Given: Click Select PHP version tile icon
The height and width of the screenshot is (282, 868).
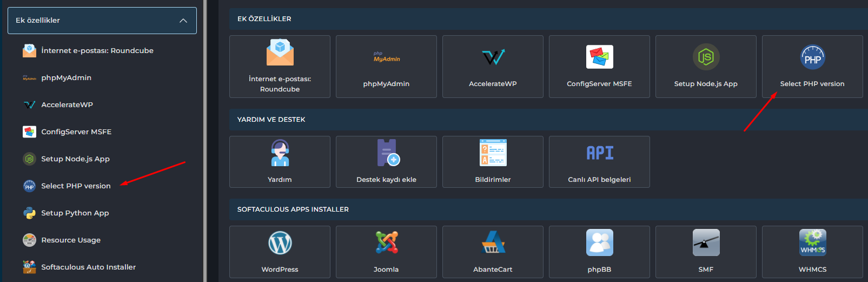Looking at the screenshot, I should 812,57.
